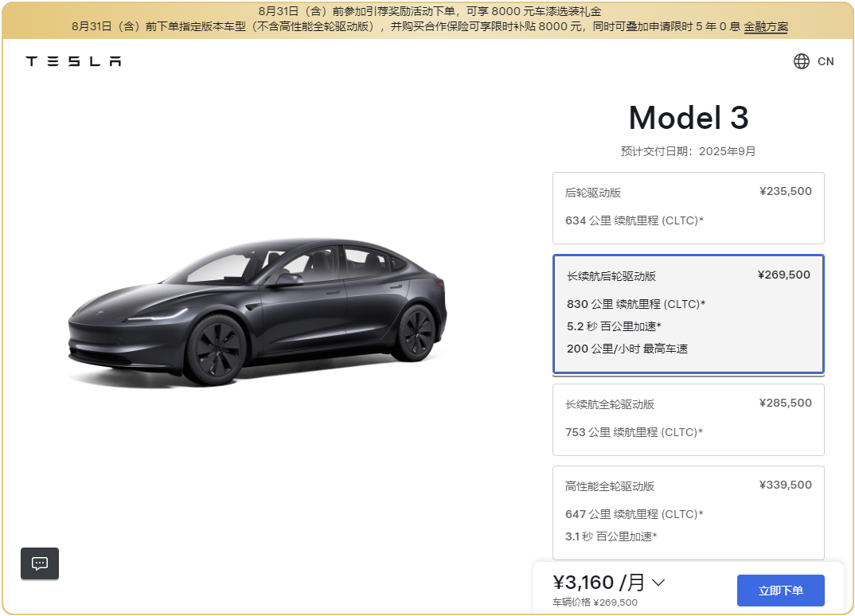This screenshot has width=855, height=616.
Task: Click 3.1 秒 百公里加速 spec
Action: pos(611,536)
